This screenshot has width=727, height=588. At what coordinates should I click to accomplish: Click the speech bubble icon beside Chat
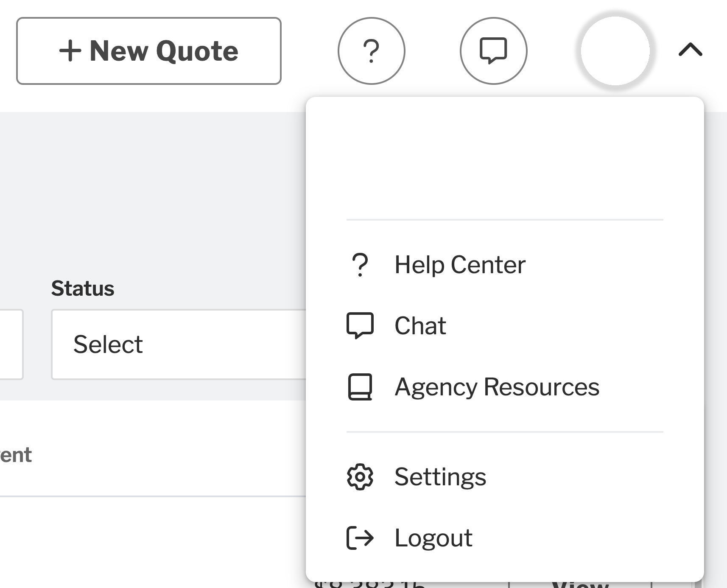[360, 326]
